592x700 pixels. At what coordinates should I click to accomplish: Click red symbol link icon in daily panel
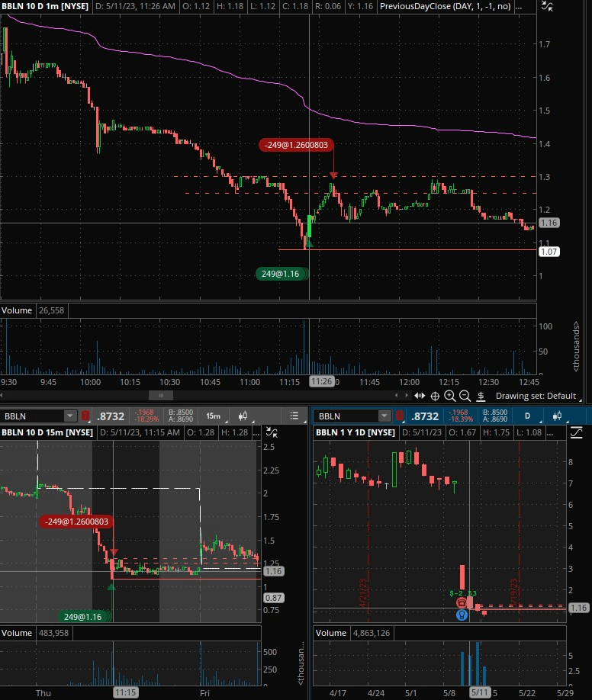coord(400,416)
